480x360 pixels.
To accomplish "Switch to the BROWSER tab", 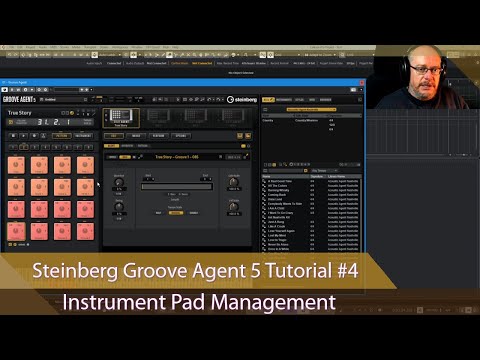I will pyautogui.click(x=326, y=100).
